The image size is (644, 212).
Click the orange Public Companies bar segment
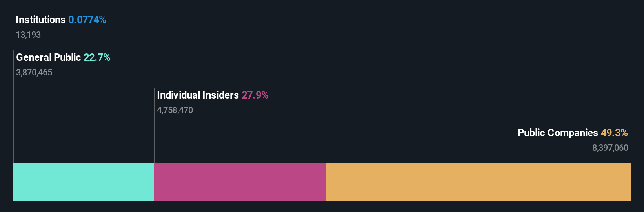479,182
